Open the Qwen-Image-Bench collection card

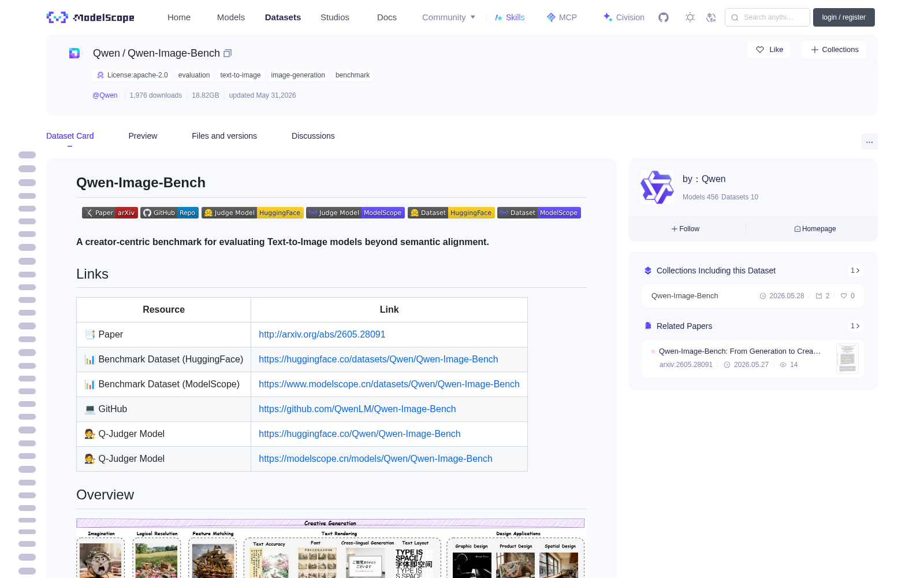[753, 296]
